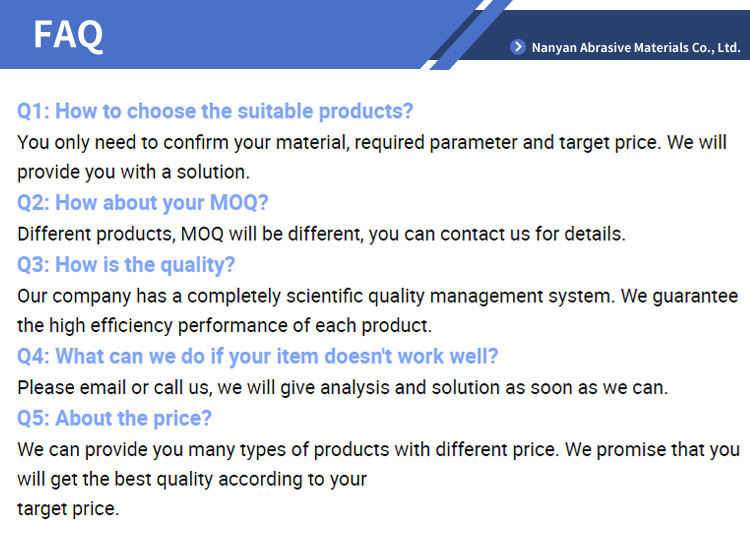Click the FAQ header title
The width and height of the screenshot is (750, 543).
[68, 35]
